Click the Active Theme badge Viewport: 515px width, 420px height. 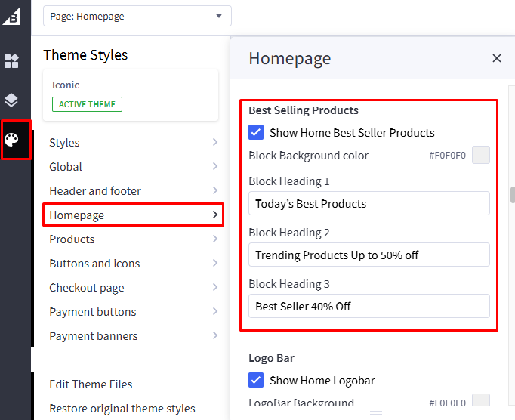point(87,104)
